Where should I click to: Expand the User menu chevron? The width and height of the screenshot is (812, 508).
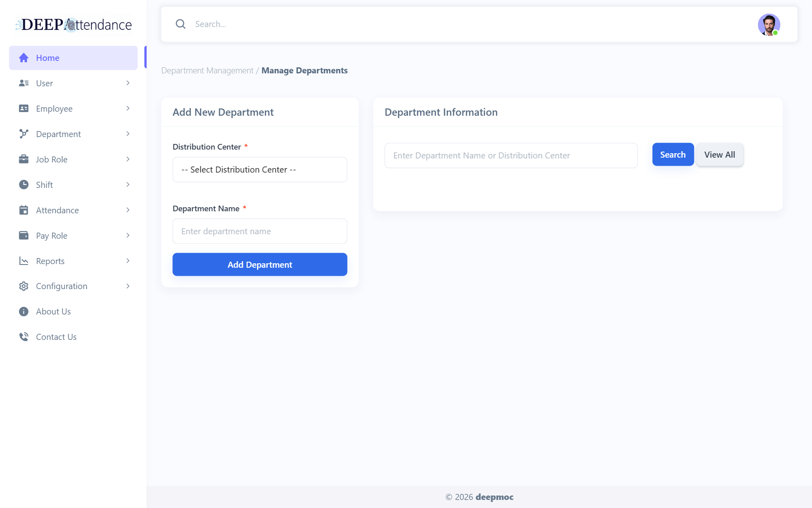click(128, 83)
